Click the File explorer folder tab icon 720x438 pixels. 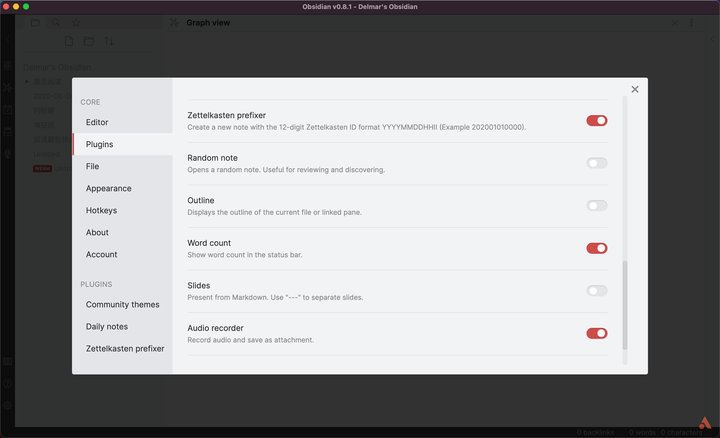coord(35,22)
